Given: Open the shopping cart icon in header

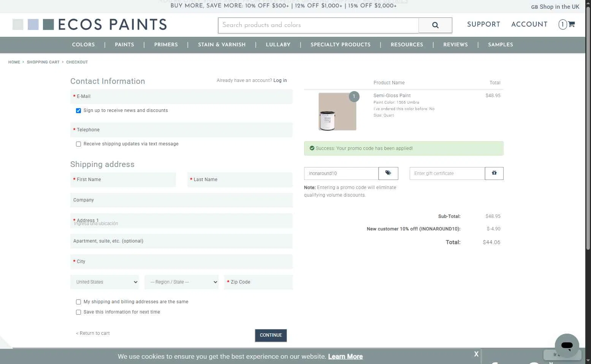Looking at the screenshot, I should click(571, 24).
